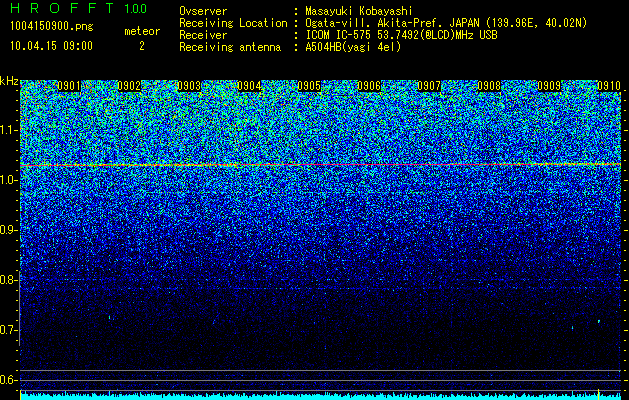This screenshot has width=629, height=400.
Task: Click the 0901 time marker
Action: (x=69, y=86)
